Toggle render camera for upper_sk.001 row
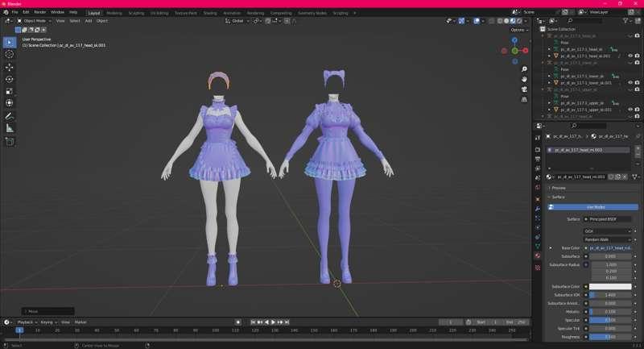644x349 pixels. pos(637,110)
